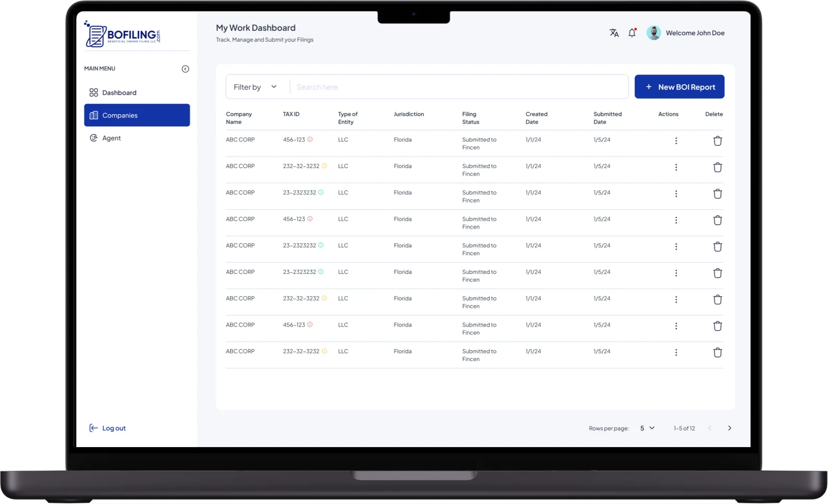Open the Filter by dropdown
Image resolution: width=828 pixels, height=504 pixels.
256,87
